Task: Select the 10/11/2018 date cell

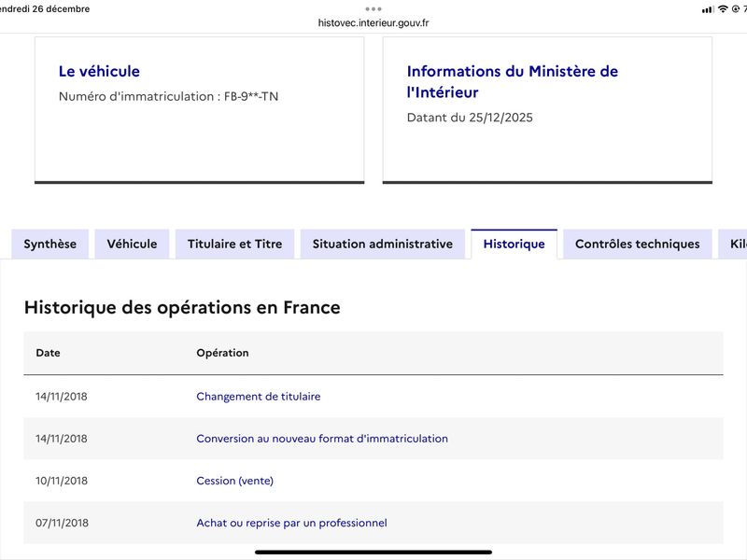Action: point(62,481)
